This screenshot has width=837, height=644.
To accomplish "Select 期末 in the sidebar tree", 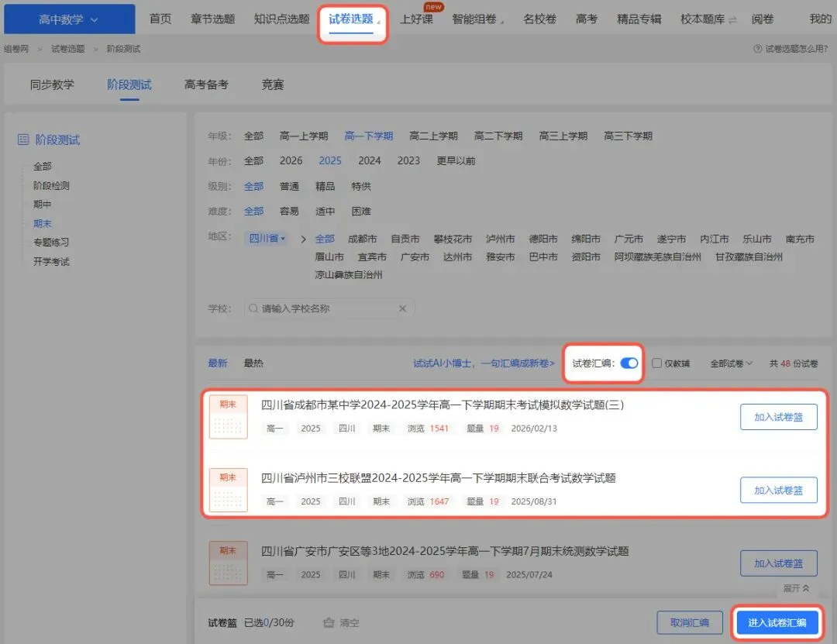I will tap(42, 223).
